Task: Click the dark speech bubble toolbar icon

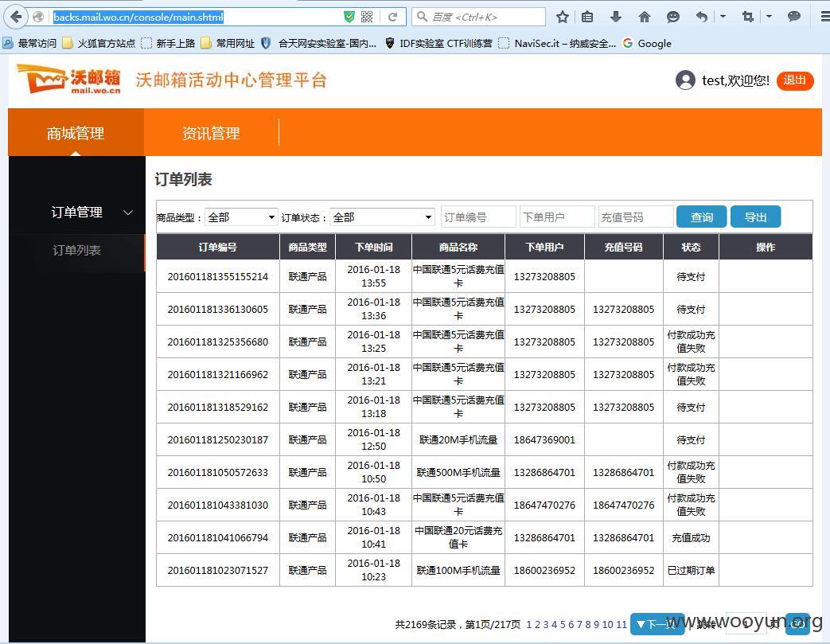Action: point(794,17)
